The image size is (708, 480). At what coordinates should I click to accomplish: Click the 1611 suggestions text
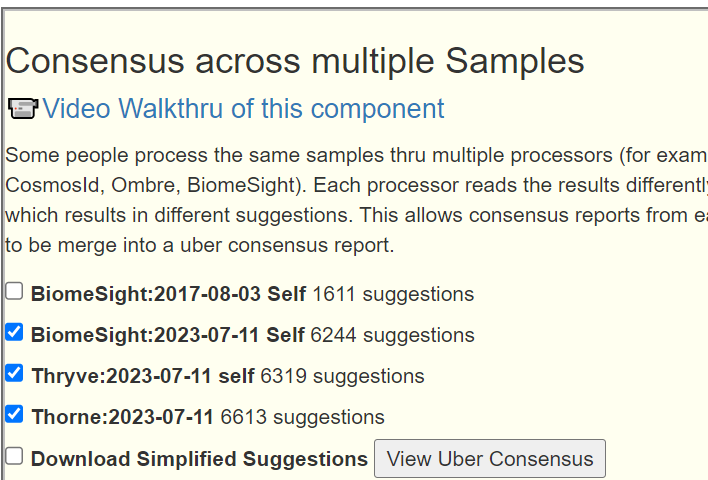point(393,294)
